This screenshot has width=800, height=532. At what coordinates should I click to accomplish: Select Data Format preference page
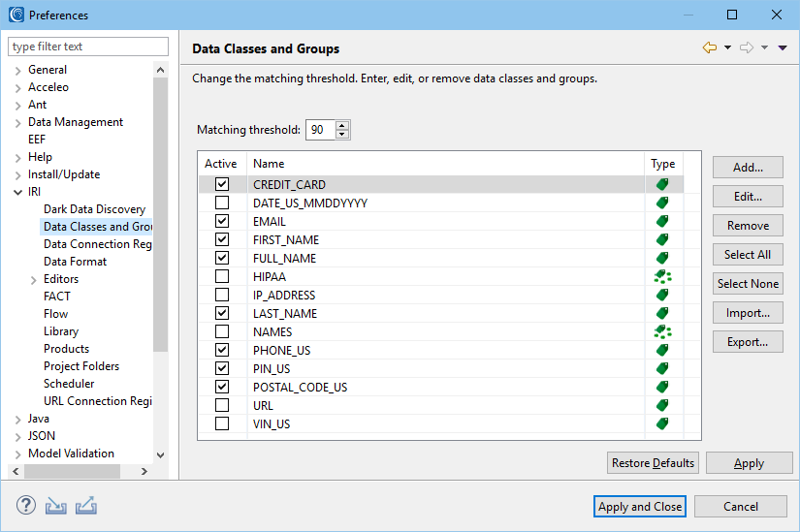coord(75,262)
